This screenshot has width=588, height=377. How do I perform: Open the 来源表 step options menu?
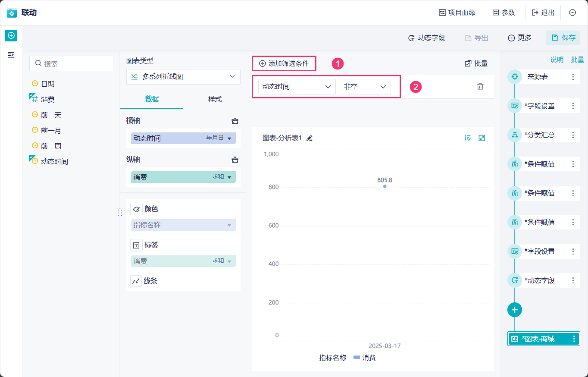(573, 77)
